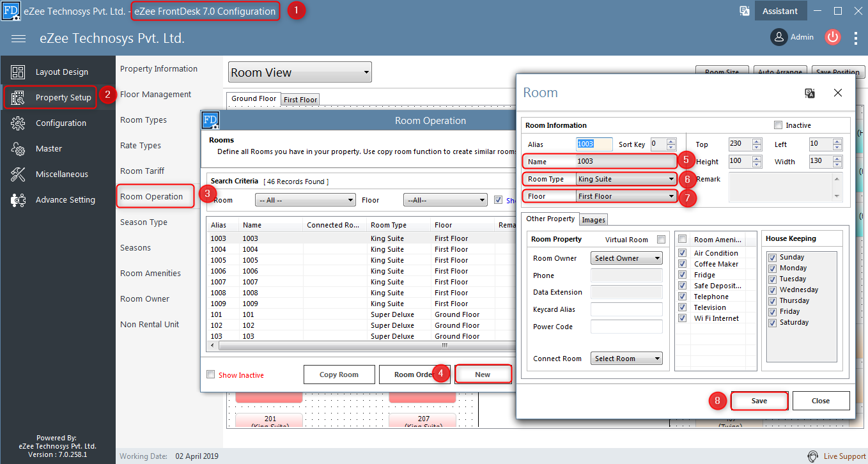Click the translate icon in Room dialog
868x464 pixels.
(x=810, y=93)
